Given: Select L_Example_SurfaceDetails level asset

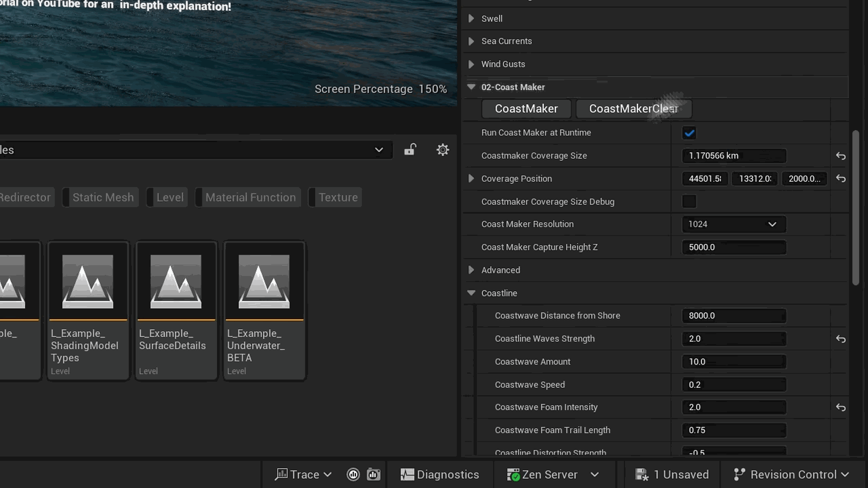Looking at the screenshot, I should (x=176, y=311).
